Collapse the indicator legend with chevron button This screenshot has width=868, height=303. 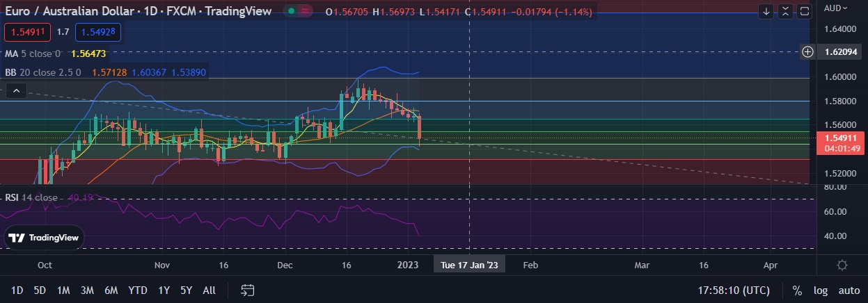coord(17,90)
